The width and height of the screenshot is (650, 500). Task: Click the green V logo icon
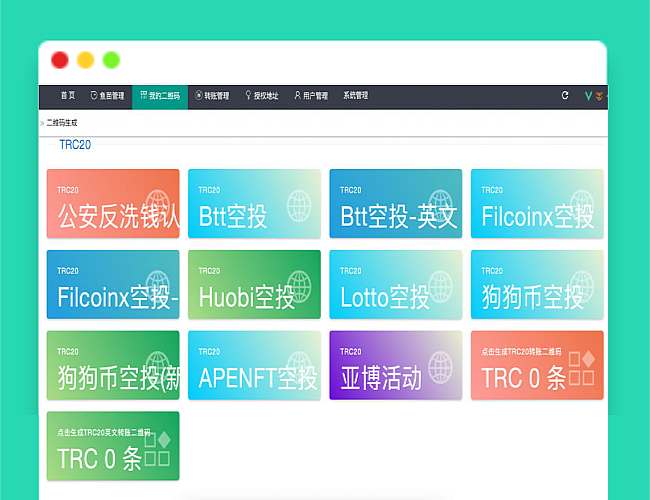pyautogui.click(x=588, y=96)
